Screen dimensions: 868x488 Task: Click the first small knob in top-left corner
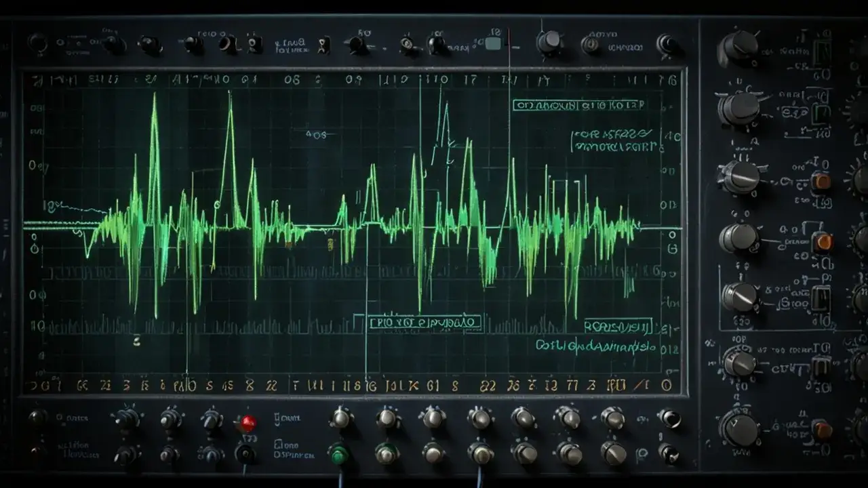pyautogui.click(x=37, y=43)
